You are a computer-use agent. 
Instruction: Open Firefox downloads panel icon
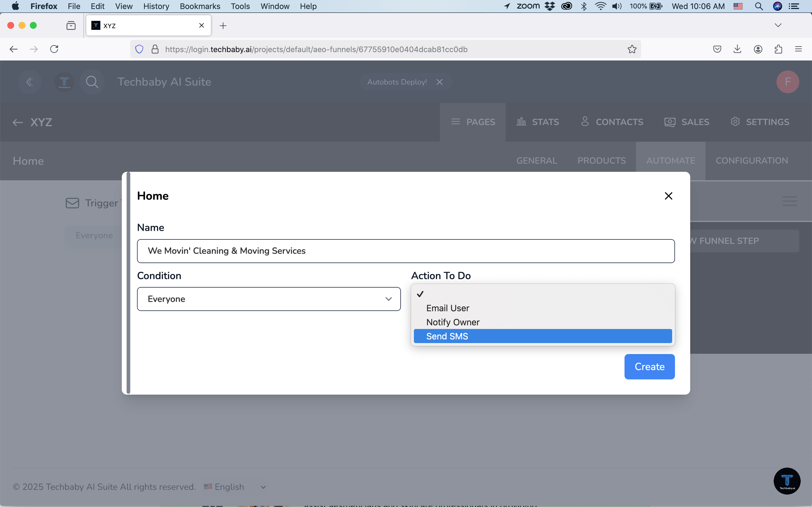click(737, 49)
